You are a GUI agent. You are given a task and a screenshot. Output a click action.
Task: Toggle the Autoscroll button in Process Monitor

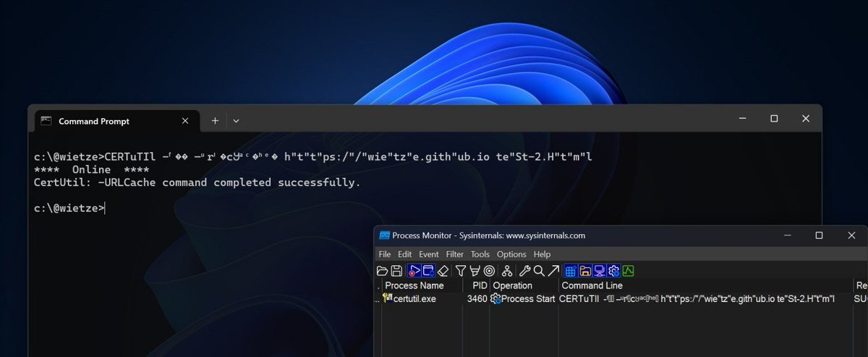pos(428,271)
